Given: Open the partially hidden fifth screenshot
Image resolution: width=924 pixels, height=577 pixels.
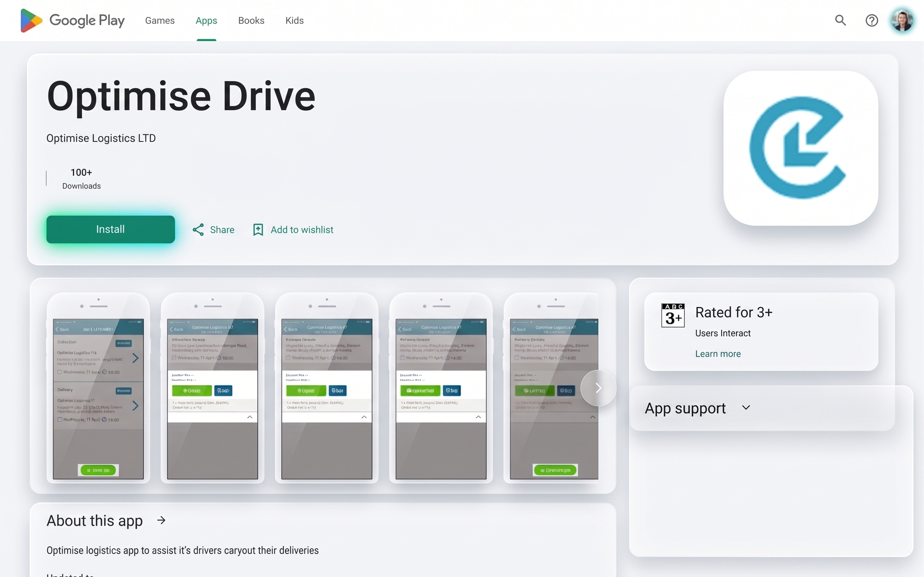Looking at the screenshot, I should click(551, 388).
